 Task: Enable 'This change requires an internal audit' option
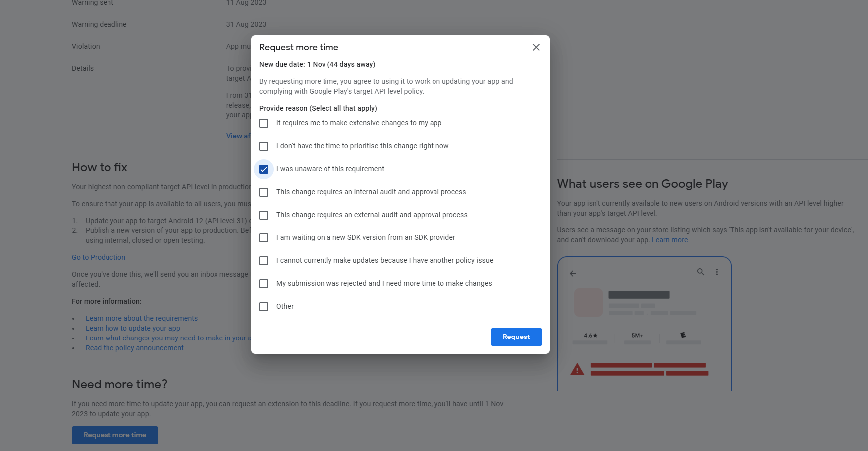tap(264, 192)
